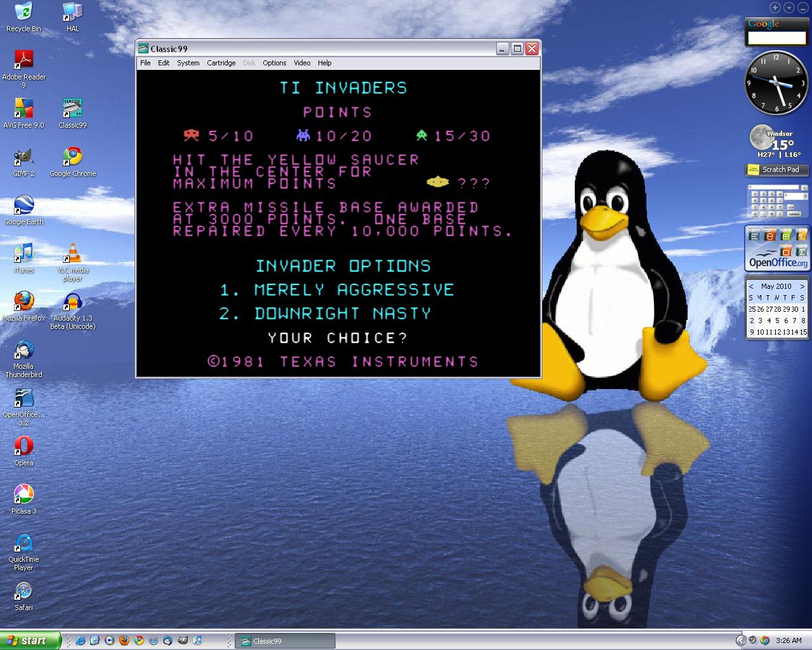
Task: Launch Internet Explorer from Quick Launch
Action: coord(81,640)
